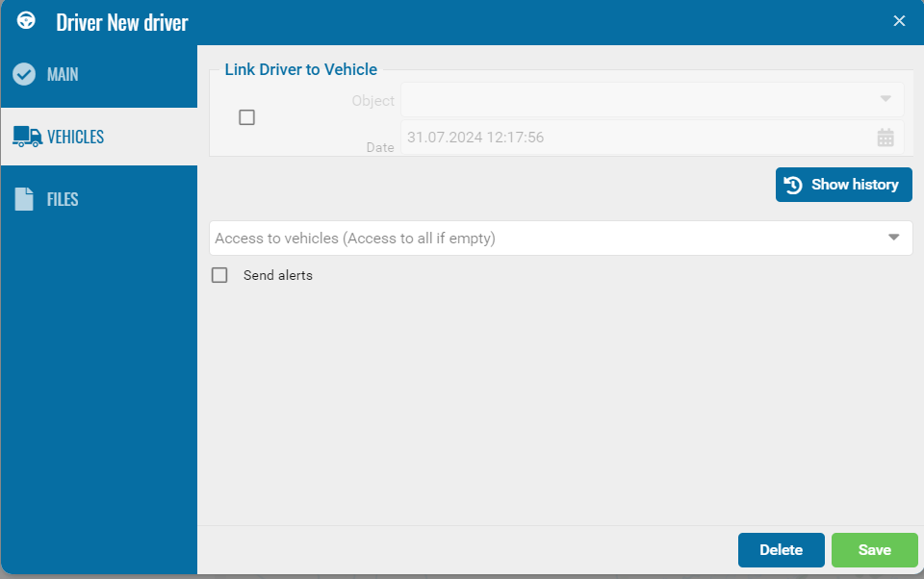The height and width of the screenshot is (579, 924).
Task: Click the clock icon on Show history
Action: [793, 185]
